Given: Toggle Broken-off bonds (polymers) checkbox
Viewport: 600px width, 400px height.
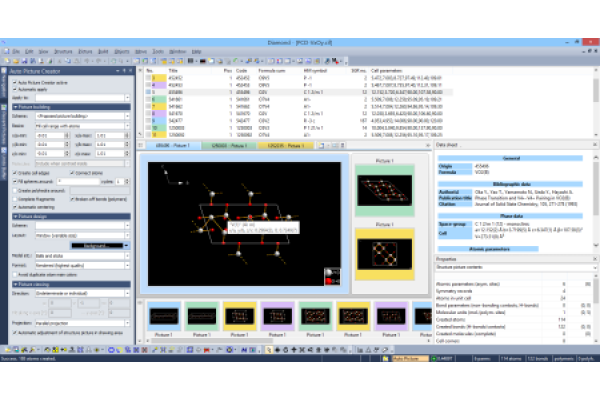Looking at the screenshot, I should (x=72, y=199).
